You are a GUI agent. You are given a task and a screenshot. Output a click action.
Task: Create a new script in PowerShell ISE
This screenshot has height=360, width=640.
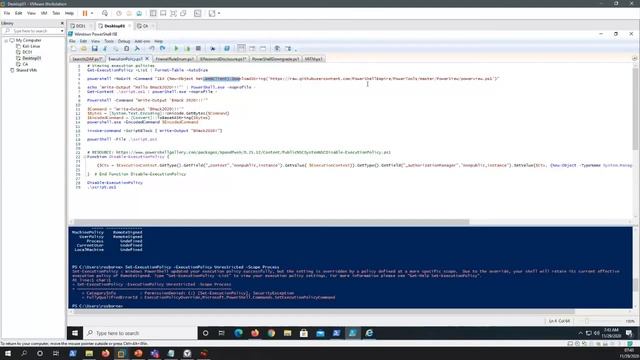(73, 49)
